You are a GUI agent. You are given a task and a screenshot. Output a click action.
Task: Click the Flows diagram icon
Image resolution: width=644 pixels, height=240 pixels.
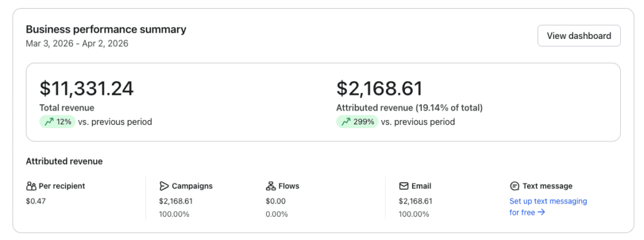tap(270, 186)
